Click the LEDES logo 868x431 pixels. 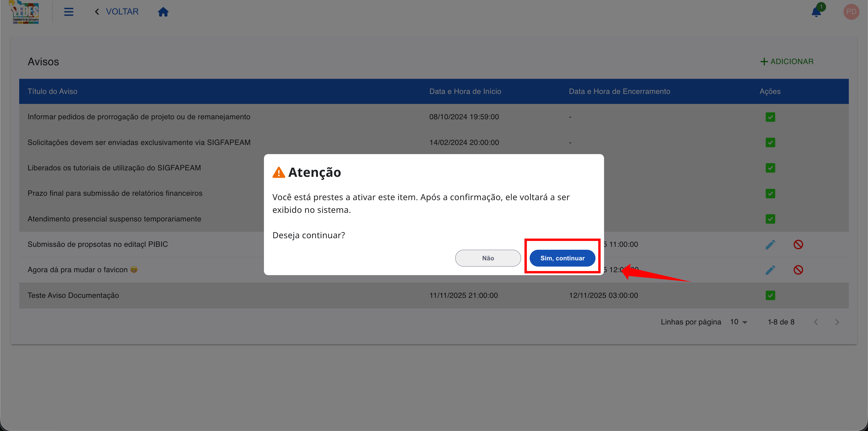click(26, 12)
